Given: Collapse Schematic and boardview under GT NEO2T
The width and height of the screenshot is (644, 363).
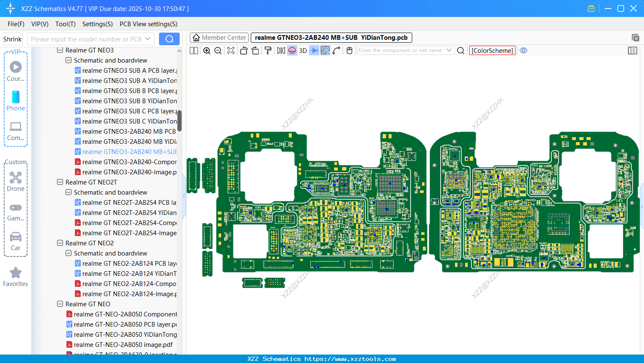Looking at the screenshot, I should (69, 192).
